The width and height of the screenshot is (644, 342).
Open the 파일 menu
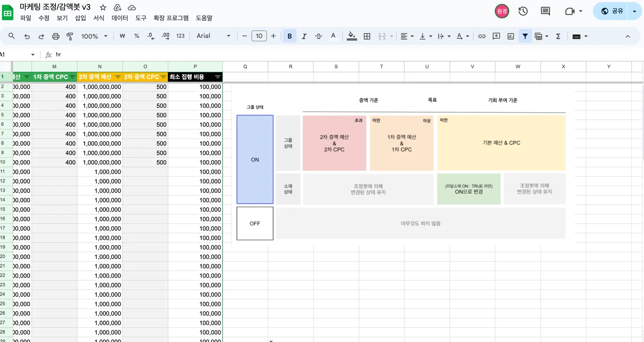(x=26, y=18)
